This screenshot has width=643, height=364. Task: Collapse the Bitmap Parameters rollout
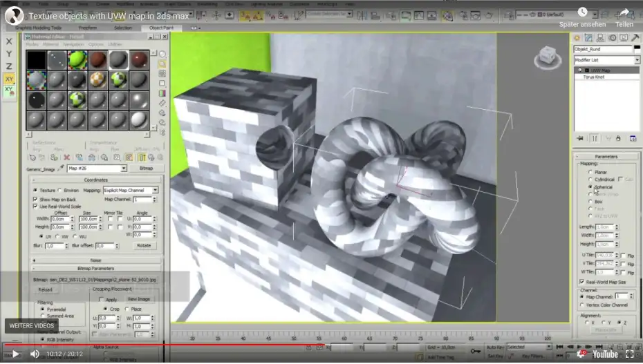[95, 269]
